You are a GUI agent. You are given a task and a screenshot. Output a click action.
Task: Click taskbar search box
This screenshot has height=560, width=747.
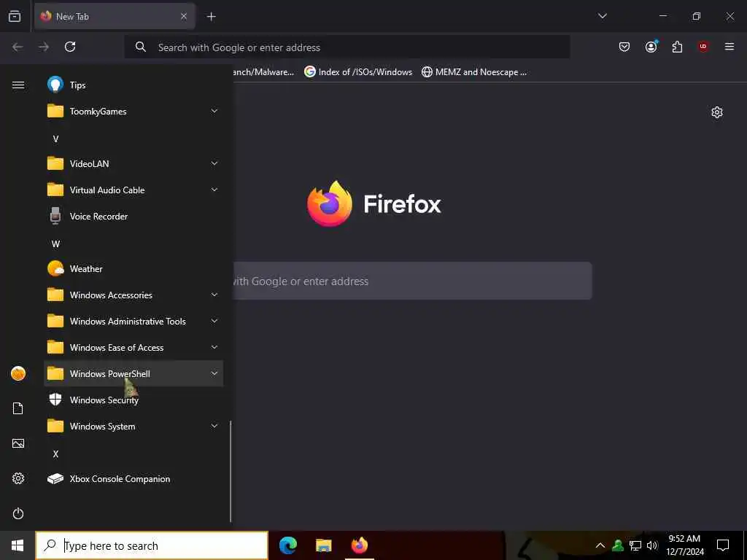(x=152, y=545)
